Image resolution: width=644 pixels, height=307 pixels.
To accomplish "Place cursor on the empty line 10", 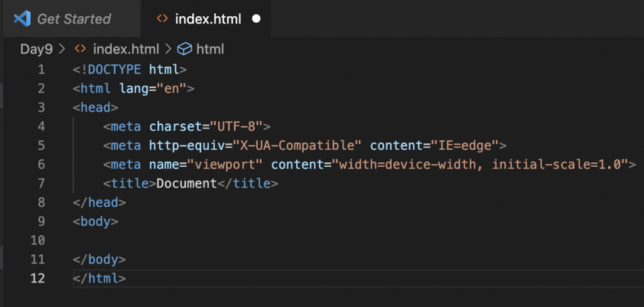I will click(252, 240).
